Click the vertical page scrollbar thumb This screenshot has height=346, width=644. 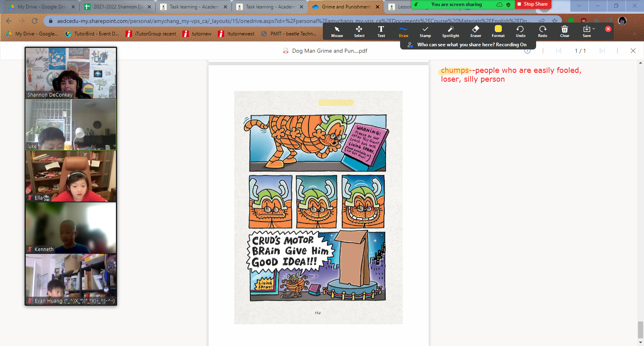[640, 330]
